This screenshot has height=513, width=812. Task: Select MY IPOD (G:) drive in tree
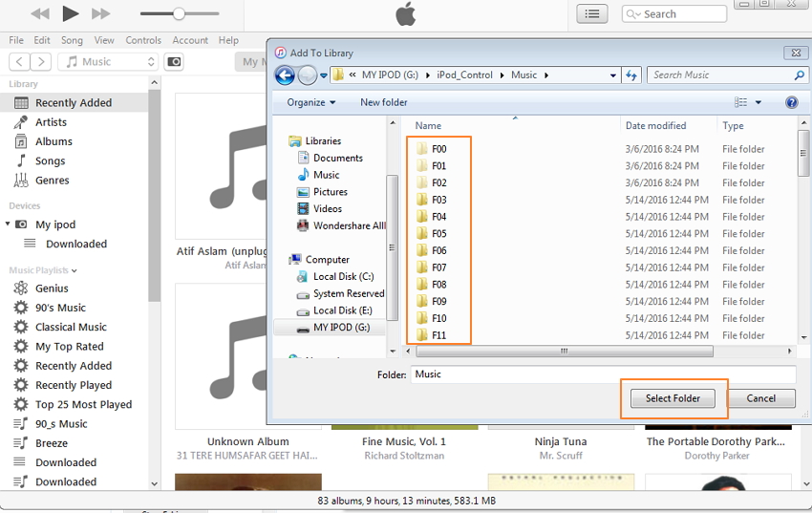[341, 328]
